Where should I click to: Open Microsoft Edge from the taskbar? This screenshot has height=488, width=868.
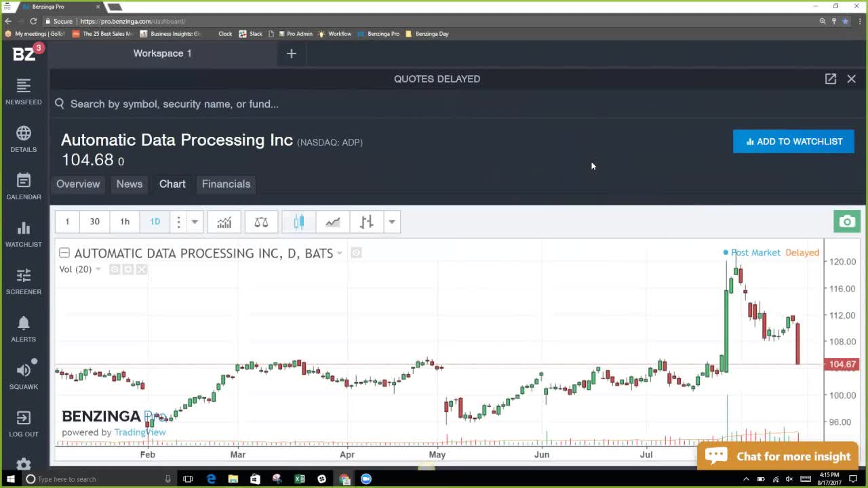211,479
